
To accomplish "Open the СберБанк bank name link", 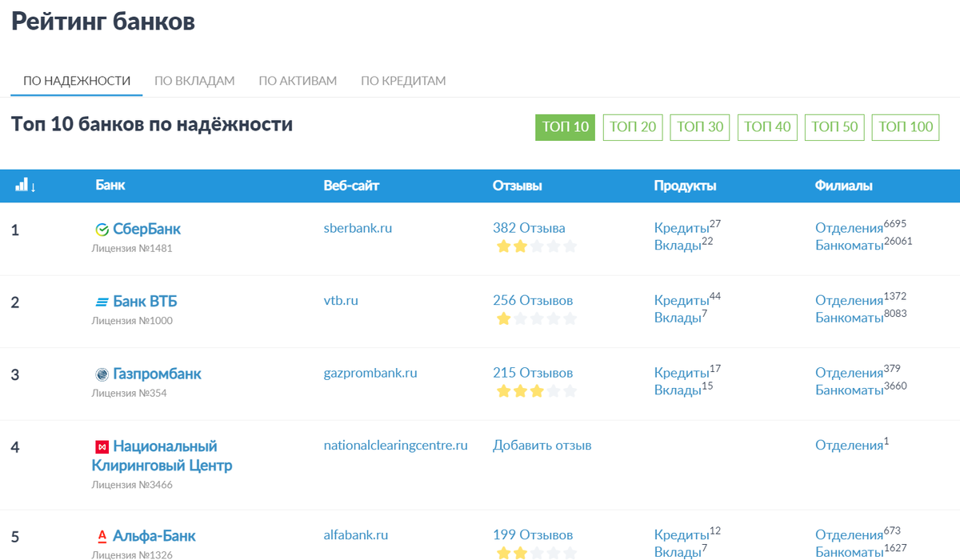I will [147, 229].
